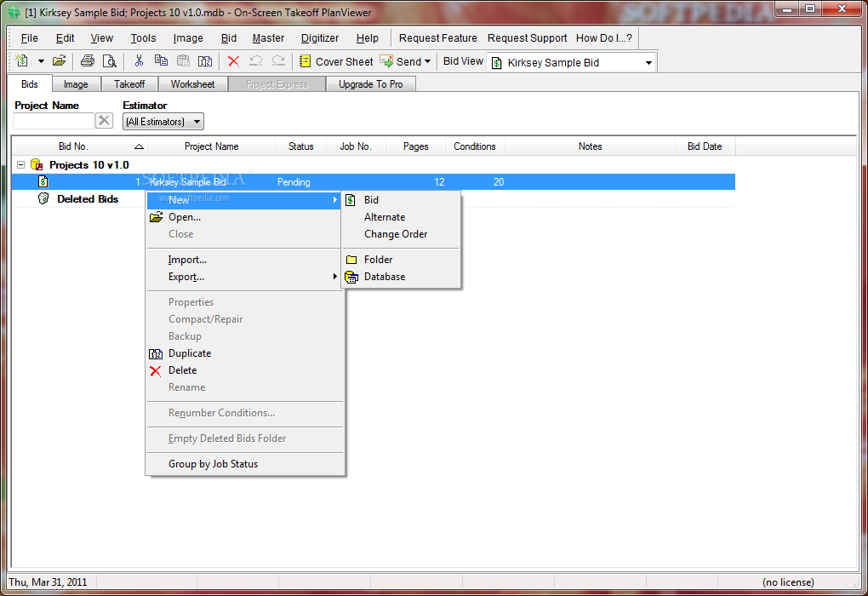Click the Undo arrow icon
The height and width of the screenshot is (596, 868).
tap(256, 61)
